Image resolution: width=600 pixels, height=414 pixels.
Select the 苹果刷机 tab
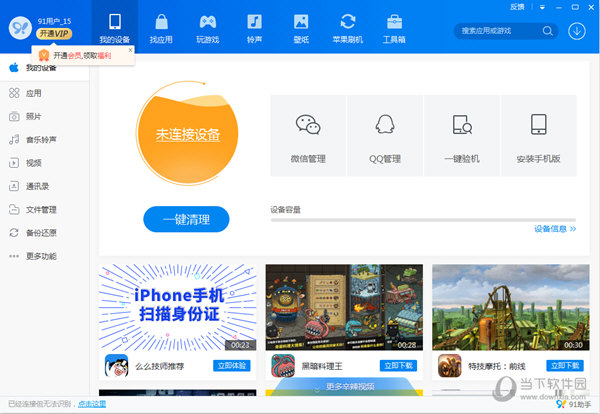click(347, 28)
